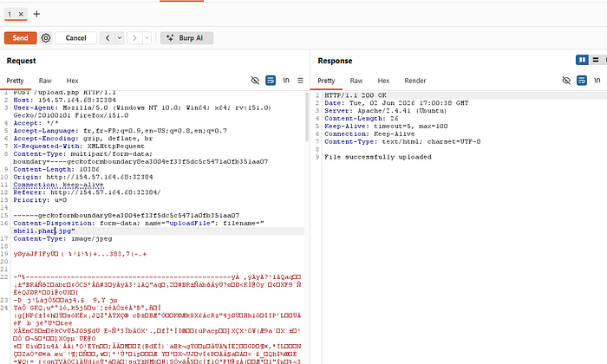Click 'File successfully uploaded' response text
The image size is (607, 364).
(378, 157)
